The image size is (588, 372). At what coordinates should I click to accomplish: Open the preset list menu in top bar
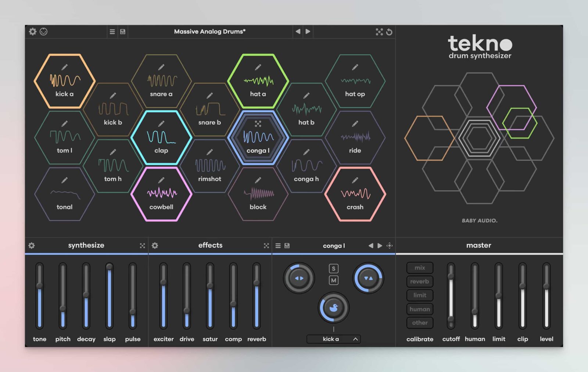point(112,32)
